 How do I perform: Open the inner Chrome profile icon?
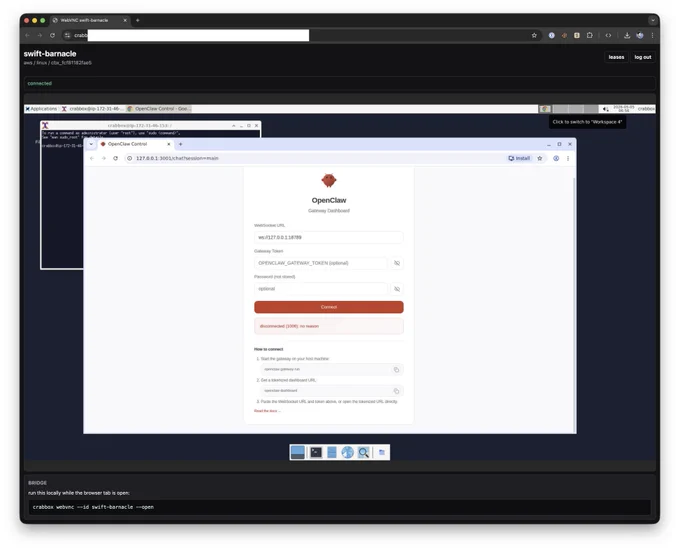(556, 158)
